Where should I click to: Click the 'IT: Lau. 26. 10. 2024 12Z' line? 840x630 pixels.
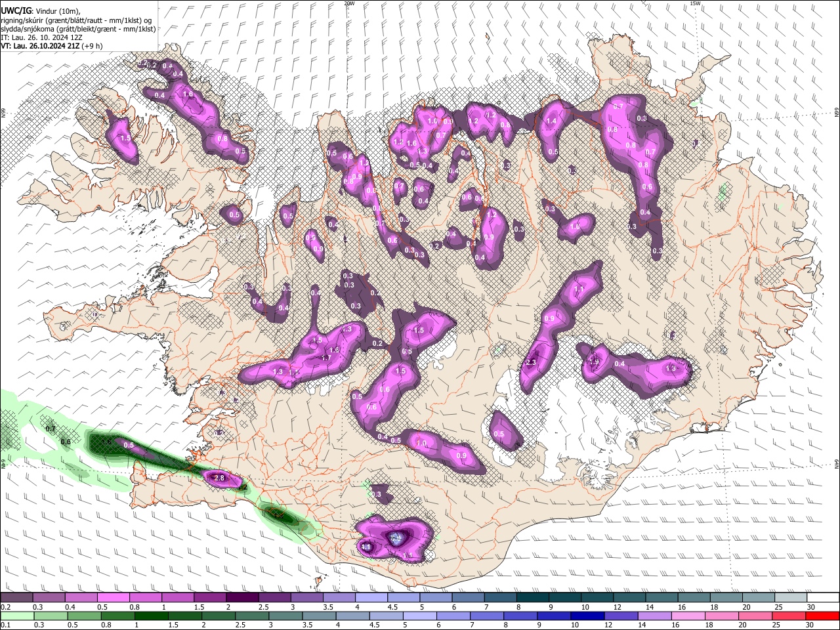(41, 37)
